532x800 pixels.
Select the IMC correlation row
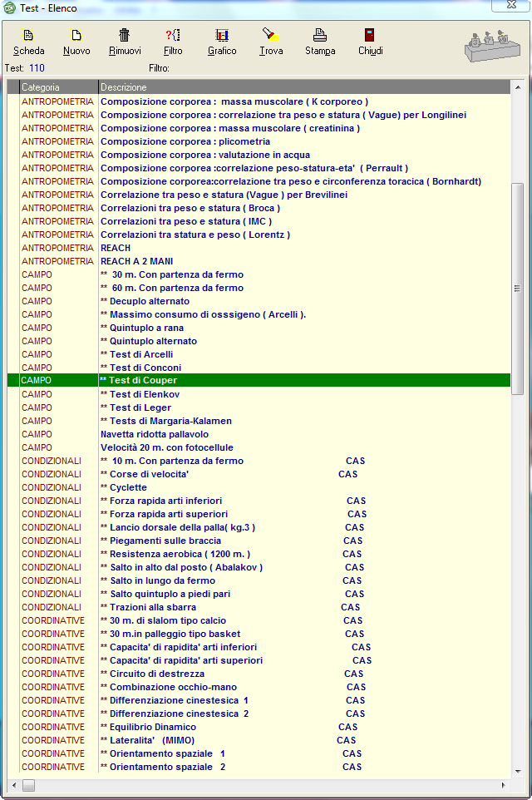[259, 221]
